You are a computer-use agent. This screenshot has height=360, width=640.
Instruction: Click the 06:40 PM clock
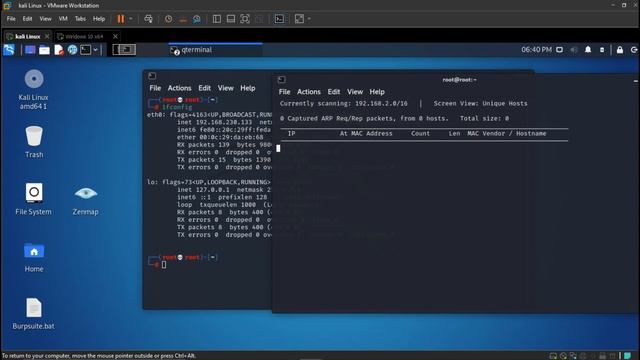(x=536, y=50)
